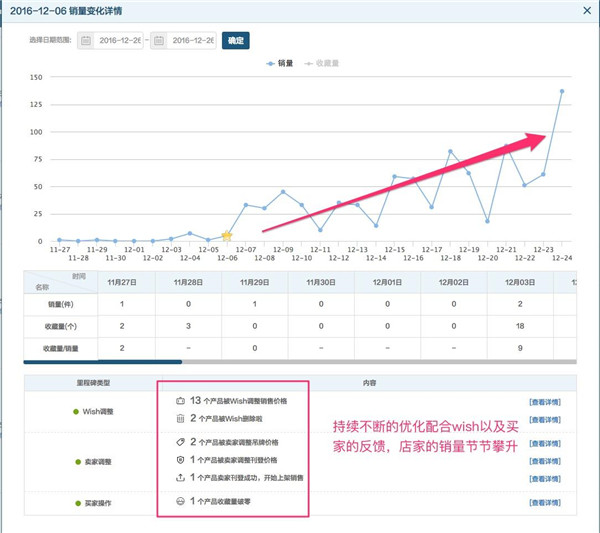Click the upload icon for newly listed product
This screenshot has height=533, width=600.
click(180, 477)
